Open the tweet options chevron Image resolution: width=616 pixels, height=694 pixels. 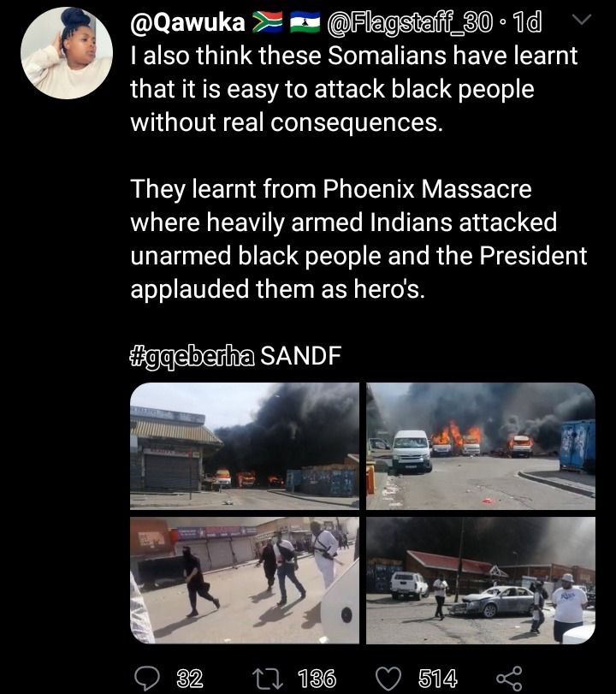582,20
